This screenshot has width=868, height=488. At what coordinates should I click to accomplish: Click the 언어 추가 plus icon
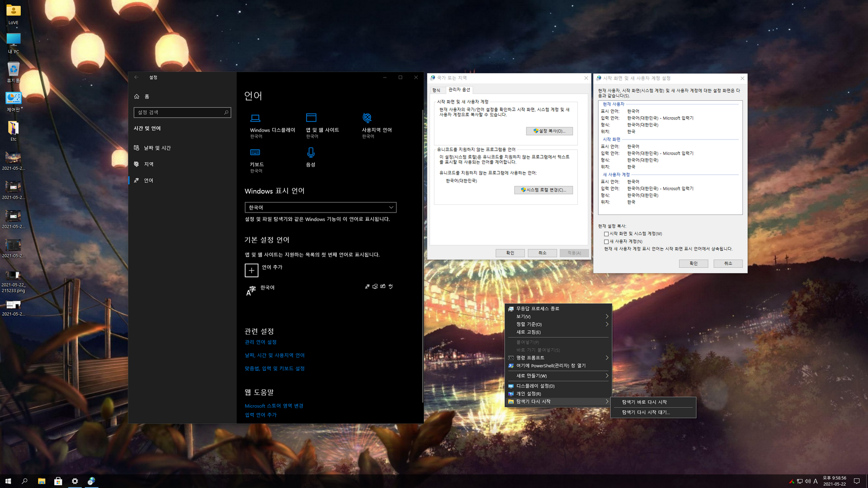tap(251, 270)
